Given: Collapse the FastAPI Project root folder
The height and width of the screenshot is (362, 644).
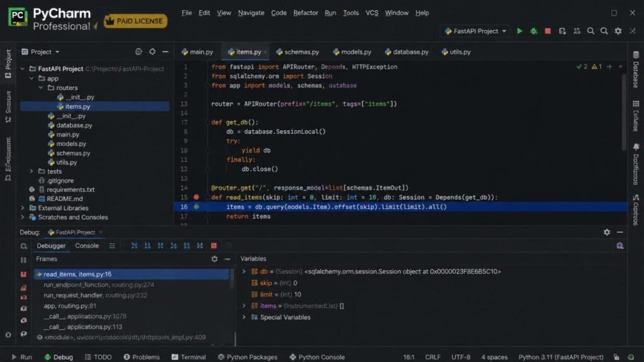Looking at the screenshot, I should (23, 69).
